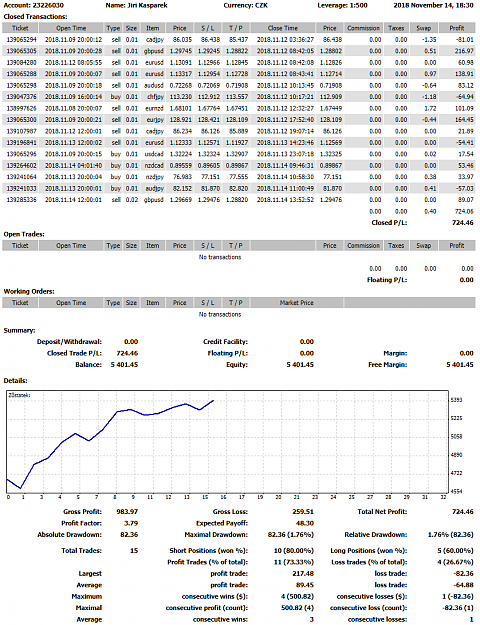
Task: Click the eurjpy item cell
Action: pos(155,120)
